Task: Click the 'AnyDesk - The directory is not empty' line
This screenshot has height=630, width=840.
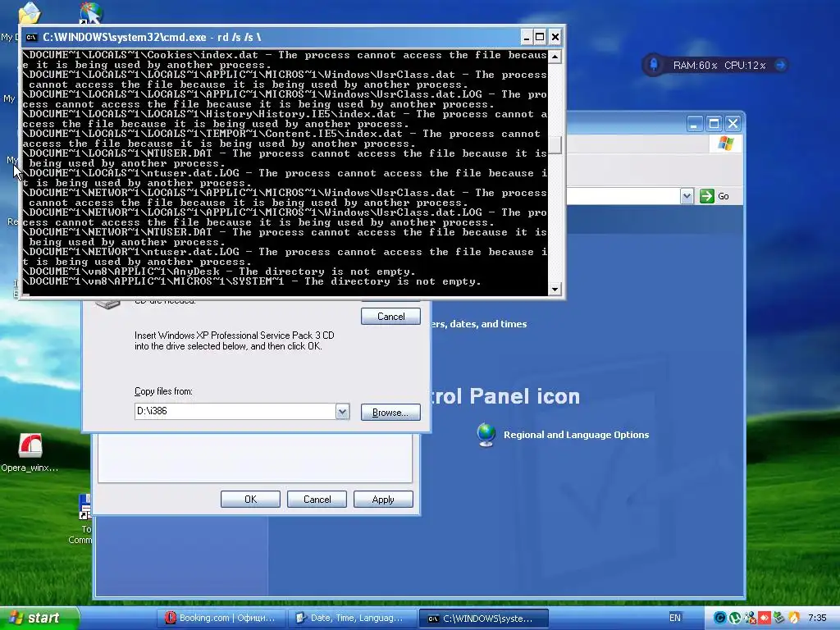Action: pyautogui.click(x=219, y=272)
